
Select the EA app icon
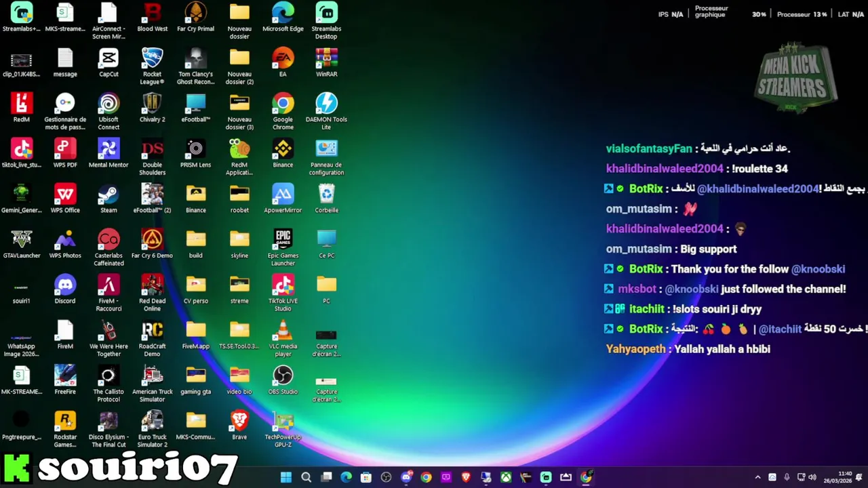pyautogui.click(x=283, y=63)
